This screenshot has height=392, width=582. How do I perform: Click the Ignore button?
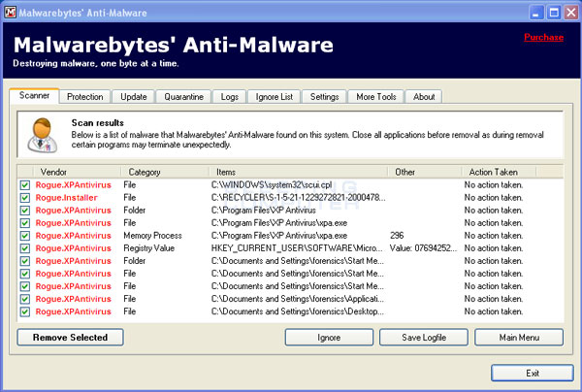point(329,338)
